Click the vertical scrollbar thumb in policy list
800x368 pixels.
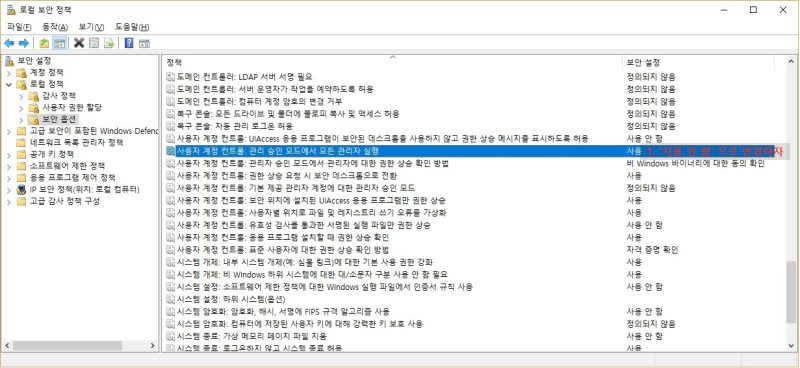[x=790, y=291]
